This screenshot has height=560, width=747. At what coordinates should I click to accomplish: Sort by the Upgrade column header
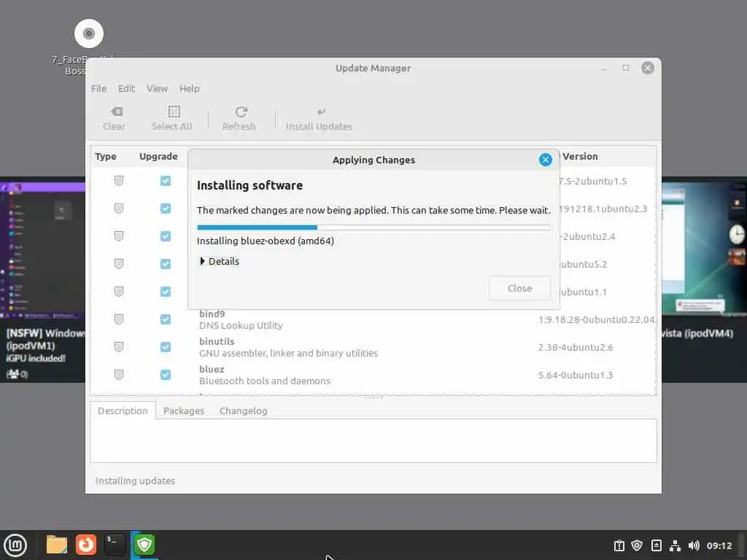click(158, 156)
